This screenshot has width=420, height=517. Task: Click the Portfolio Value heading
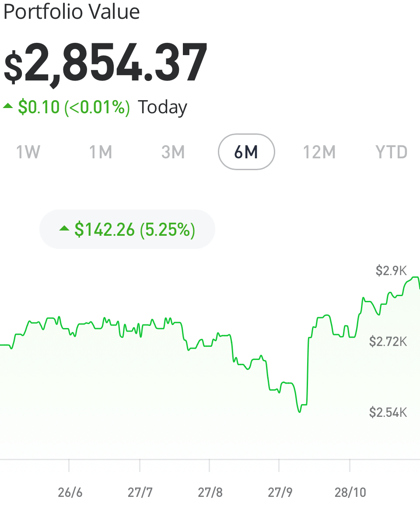[x=71, y=12]
